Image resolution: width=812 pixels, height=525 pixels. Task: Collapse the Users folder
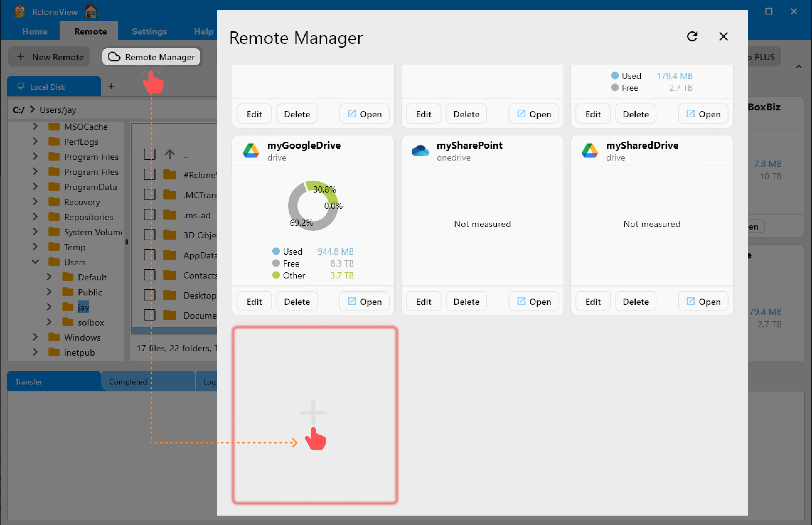pyautogui.click(x=35, y=262)
